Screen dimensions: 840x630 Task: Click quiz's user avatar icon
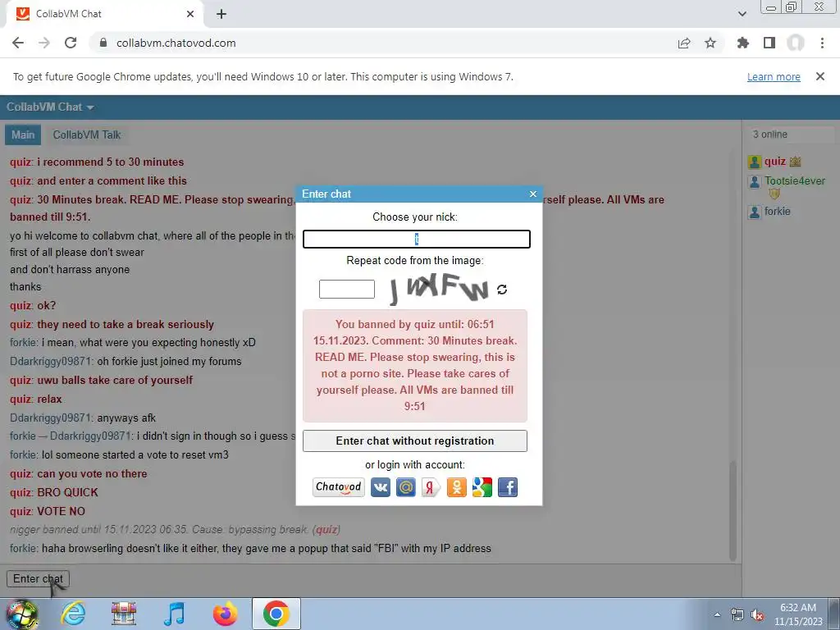[755, 162]
